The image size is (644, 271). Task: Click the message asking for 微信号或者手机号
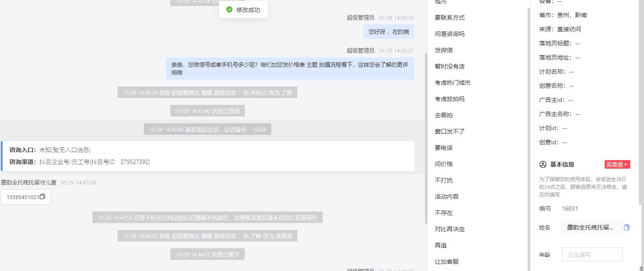tap(290, 68)
